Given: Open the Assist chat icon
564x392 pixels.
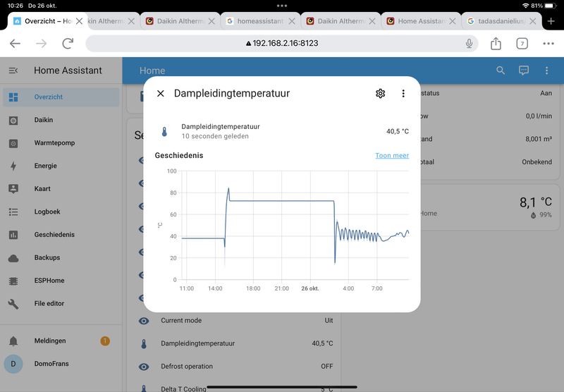Looking at the screenshot, I should coord(524,71).
